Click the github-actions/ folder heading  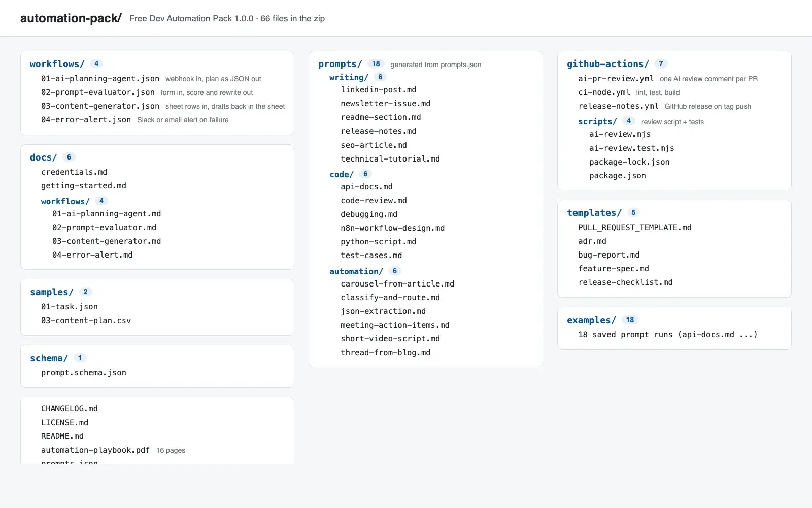pyautogui.click(x=608, y=64)
